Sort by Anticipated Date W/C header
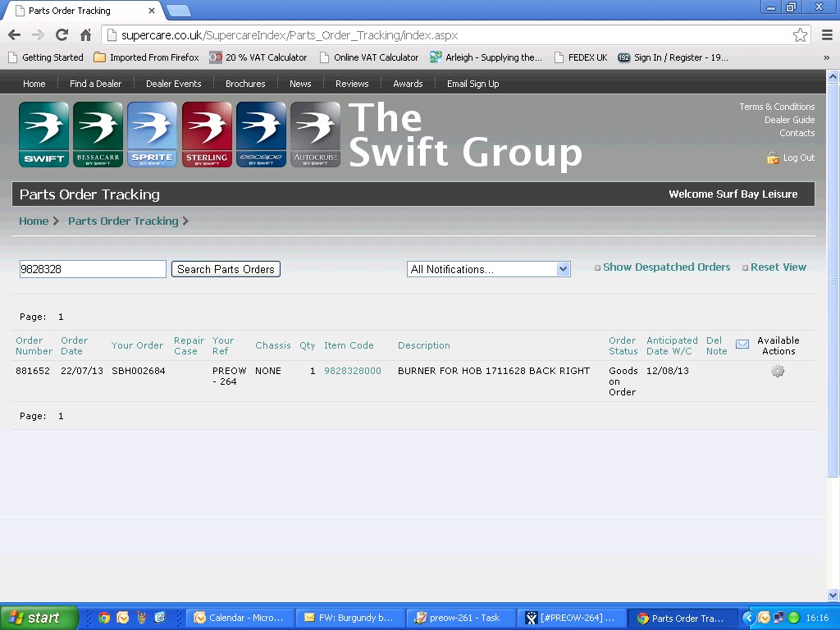The width and height of the screenshot is (840, 630). [x=672, y=345]
